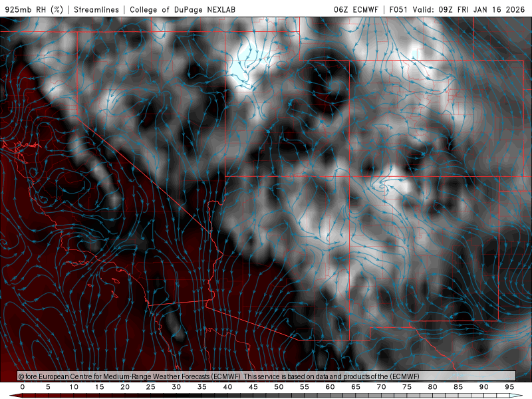The height and width of the screenshot is (399, 532).
Task: Click the 50 label on the color scale
Action: click(279, 387)
